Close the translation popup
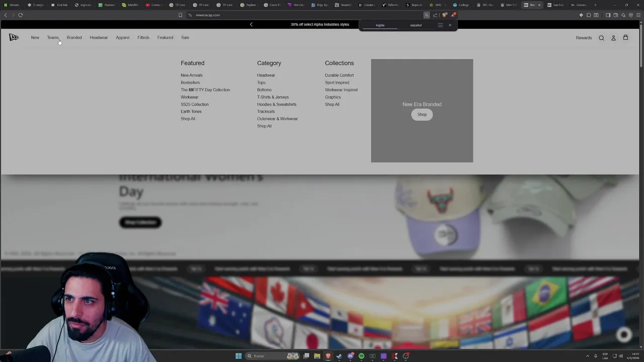The image size is (644, 362). [x=450, y=25]
